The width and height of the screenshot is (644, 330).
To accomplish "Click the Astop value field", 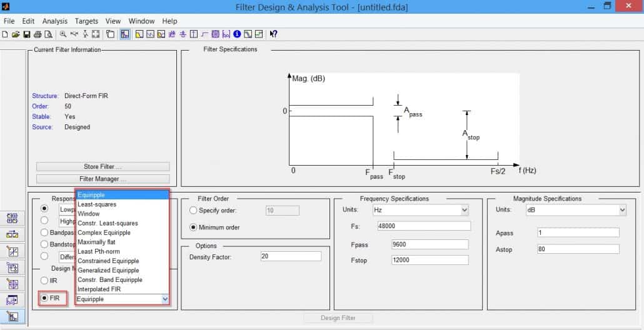I will 578,249.
